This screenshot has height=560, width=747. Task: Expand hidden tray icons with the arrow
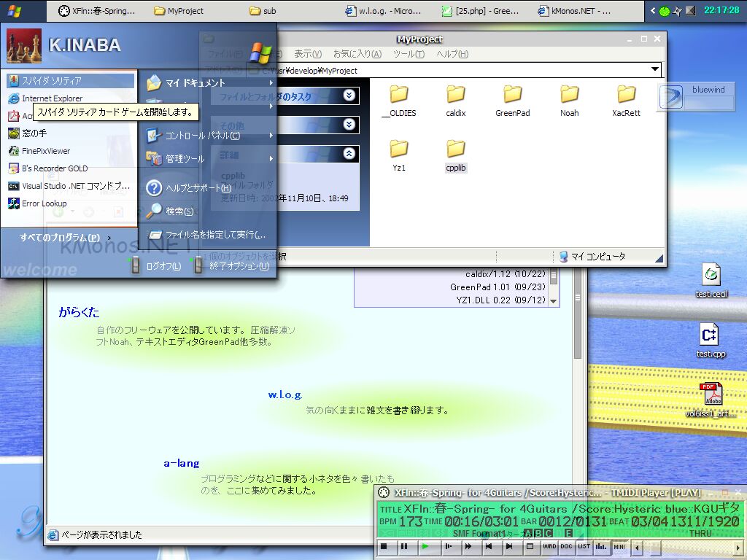653,10
